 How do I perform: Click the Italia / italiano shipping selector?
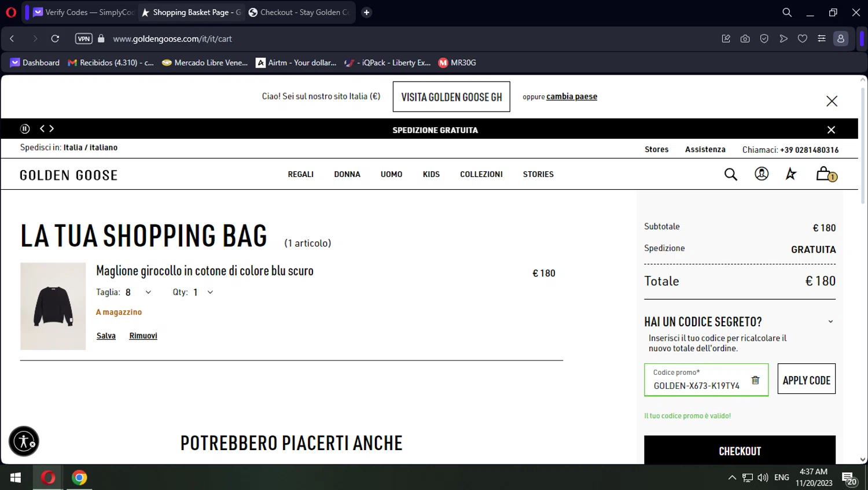(x=90, y=148)
